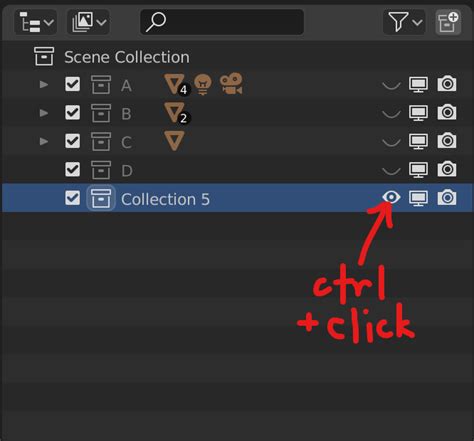Click the New Collection icon

coord(448,22)
